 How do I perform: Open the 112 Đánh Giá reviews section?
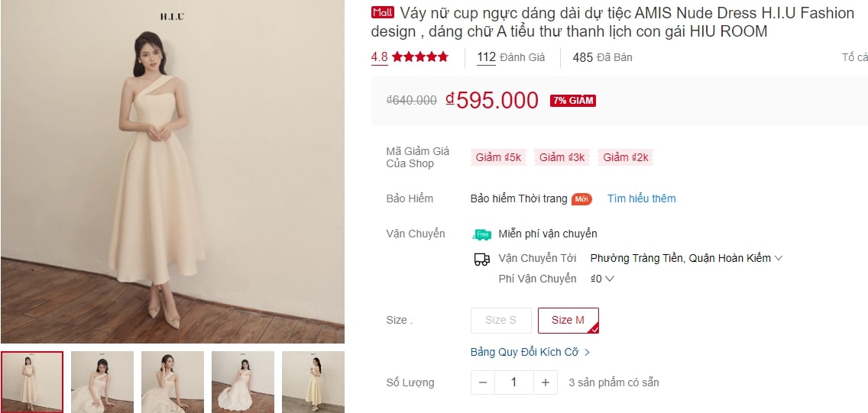coord(511,57)
